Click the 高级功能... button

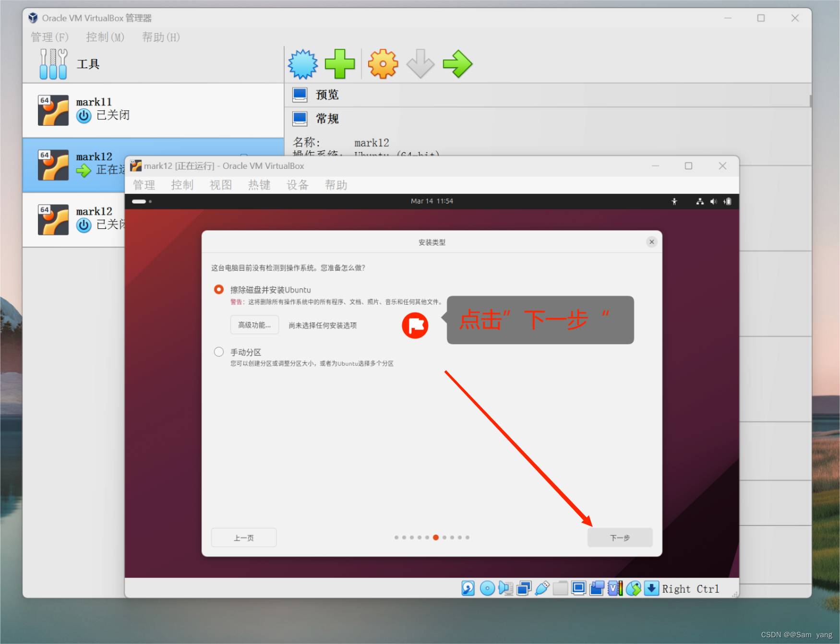tap(254, 325)
